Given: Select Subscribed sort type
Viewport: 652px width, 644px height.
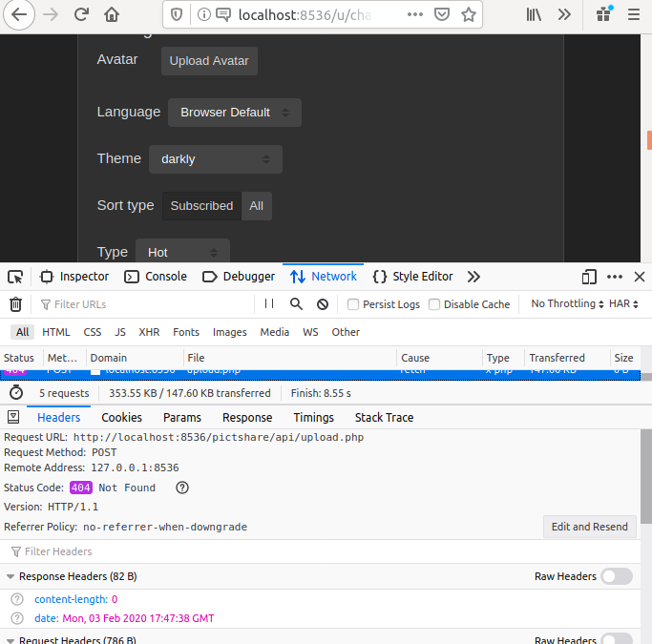Looking at the screenshot, I should 201,206.
